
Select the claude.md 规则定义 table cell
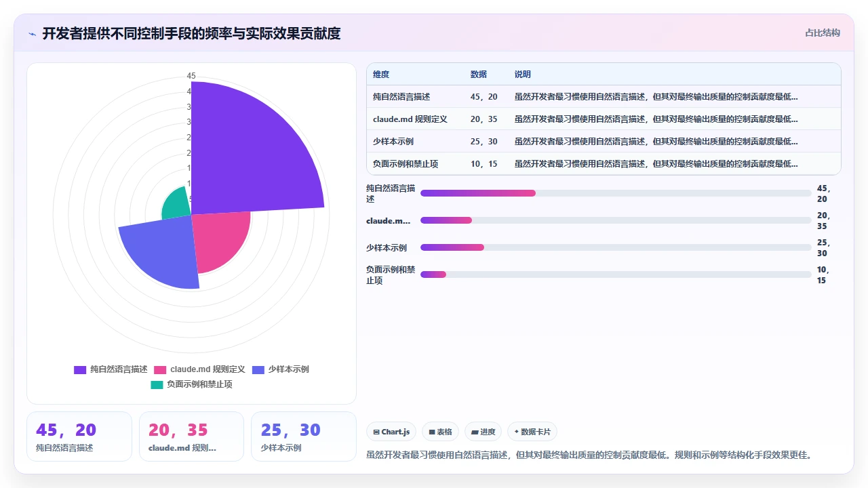click(410, 119)
